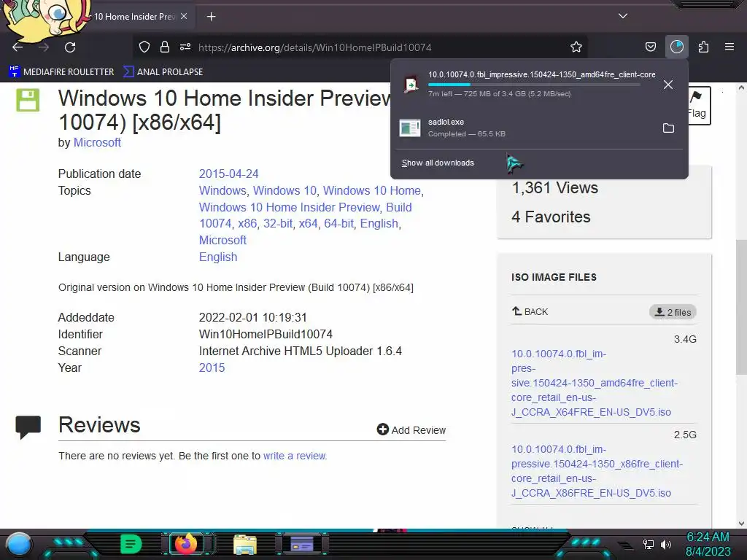This screenshot has width=747, height=560.
Task: Select the 10 Home Insider Preview tab
Action: pos(134,16)
